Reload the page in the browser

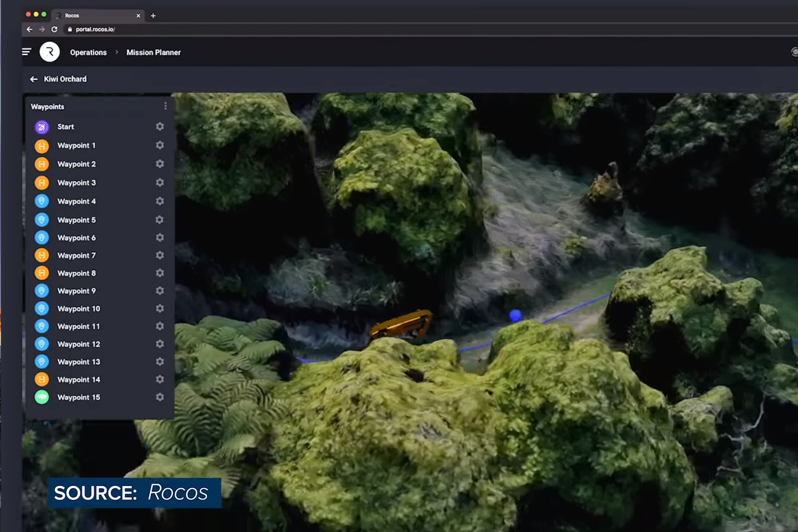tap(54, 29)
